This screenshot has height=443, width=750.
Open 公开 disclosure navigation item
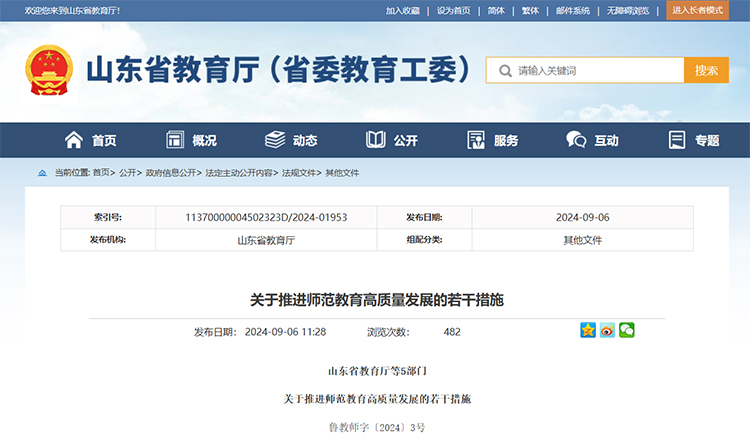(x=392, y=140)
